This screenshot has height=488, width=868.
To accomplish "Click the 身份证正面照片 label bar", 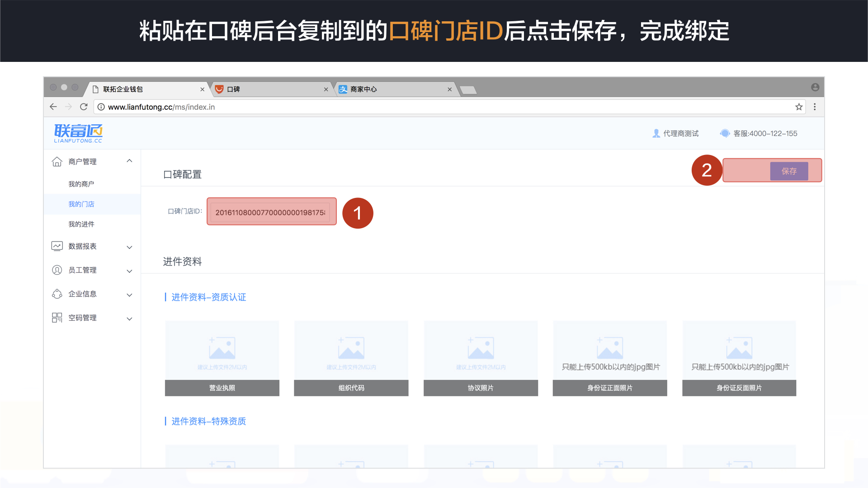I will [610, 388].
